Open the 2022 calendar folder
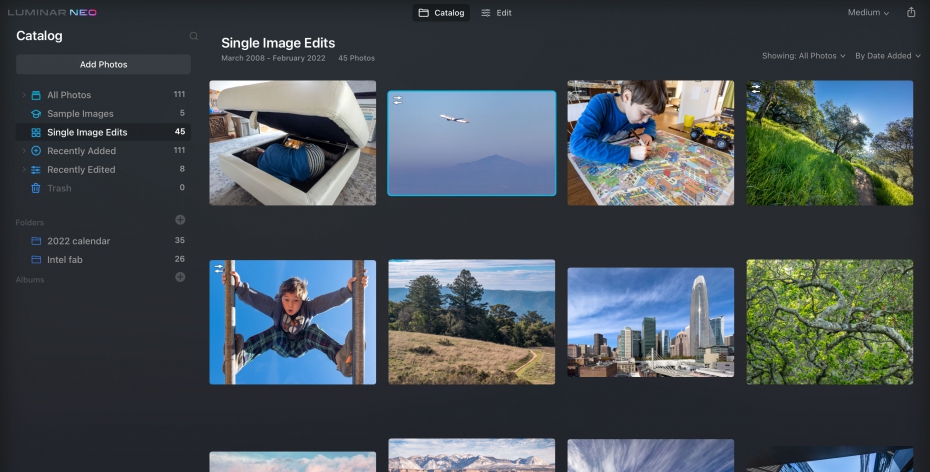This screenshot has width=930, height=472. click(103, 241)
